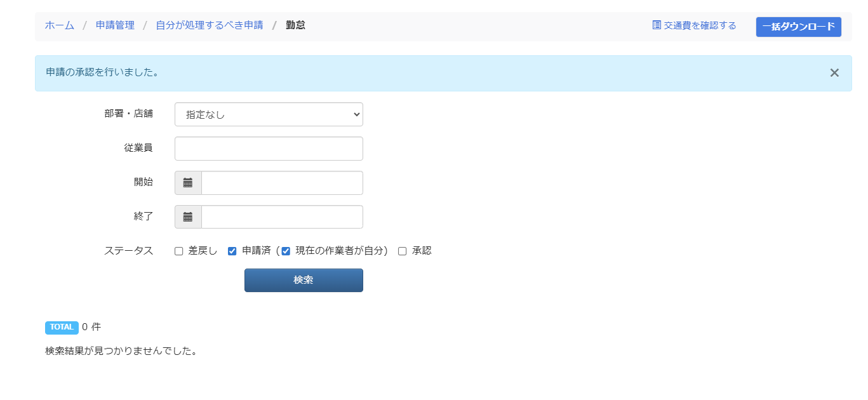
Task: Focus the 終了 date input field
Action: [282, 217]
